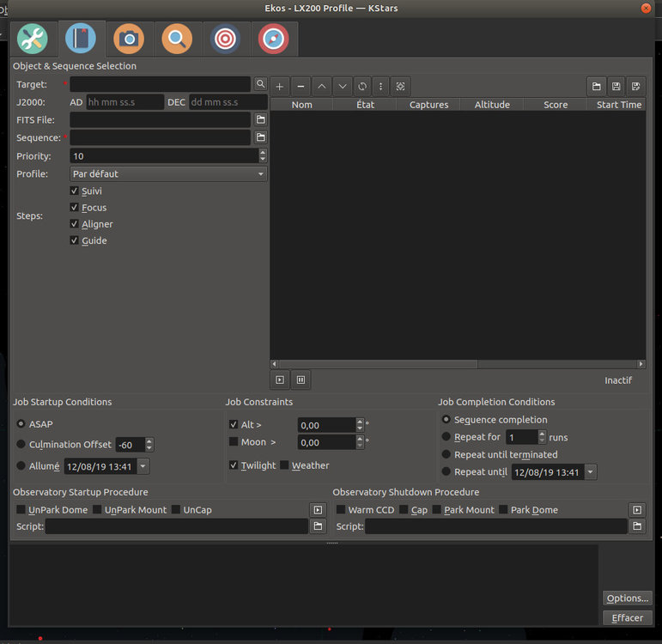Select Repeat until terminated
Viewport: 662px width, 644px height.
click(x=446, y=454)
